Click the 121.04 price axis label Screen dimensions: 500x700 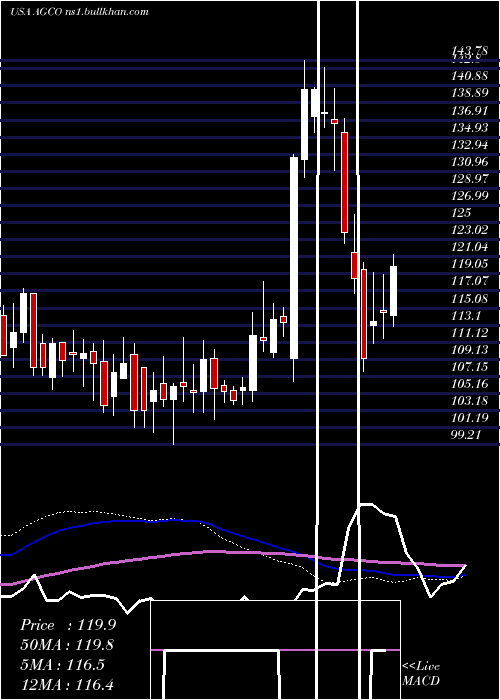469,246
